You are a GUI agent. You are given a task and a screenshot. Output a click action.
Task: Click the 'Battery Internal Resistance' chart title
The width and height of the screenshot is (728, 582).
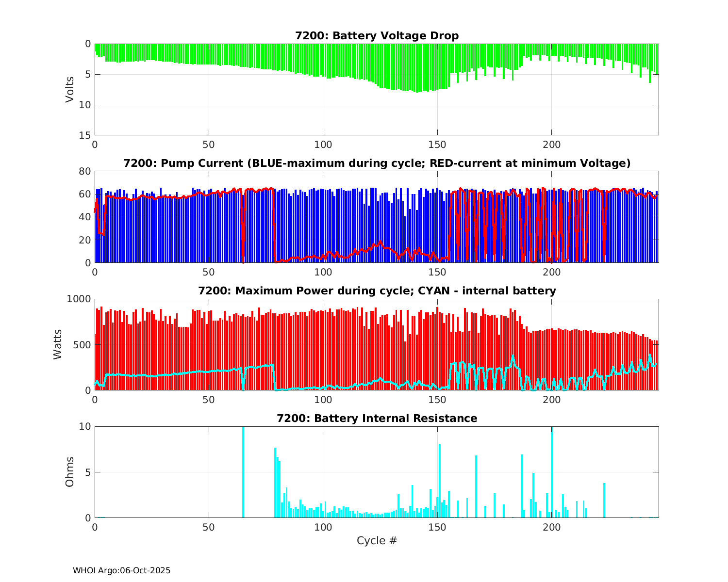(x=377, y=419)
